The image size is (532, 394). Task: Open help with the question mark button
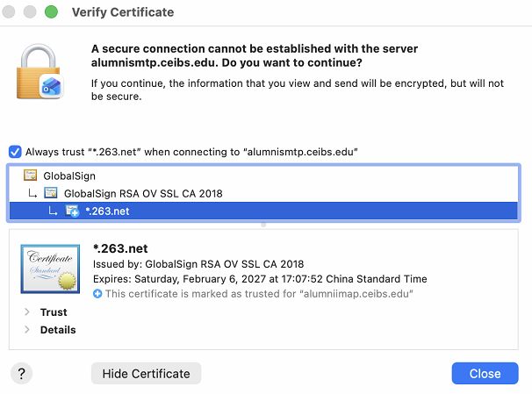point(22,373)
